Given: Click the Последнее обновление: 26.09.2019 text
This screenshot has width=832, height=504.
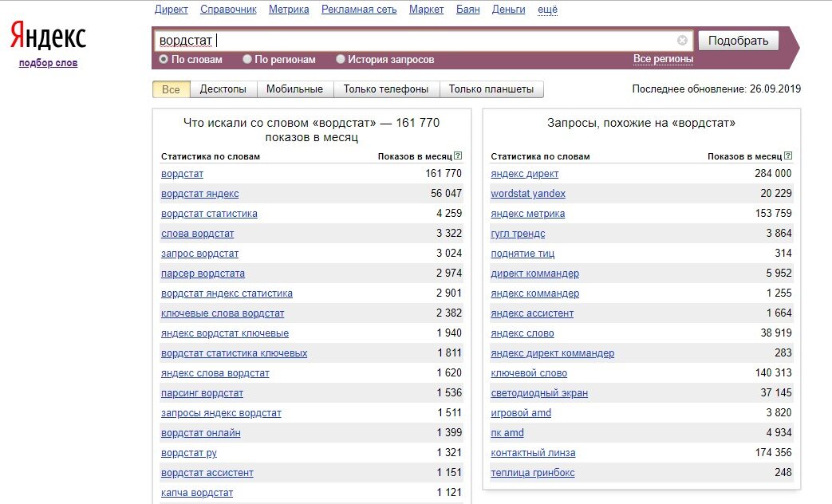Looking at the screenshot, I should (716, 89).
